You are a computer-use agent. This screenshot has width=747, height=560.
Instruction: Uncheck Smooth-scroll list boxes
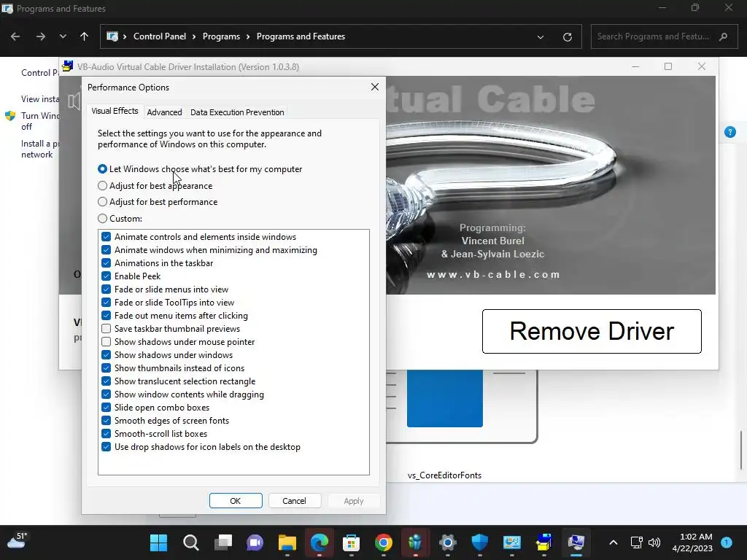107,434
